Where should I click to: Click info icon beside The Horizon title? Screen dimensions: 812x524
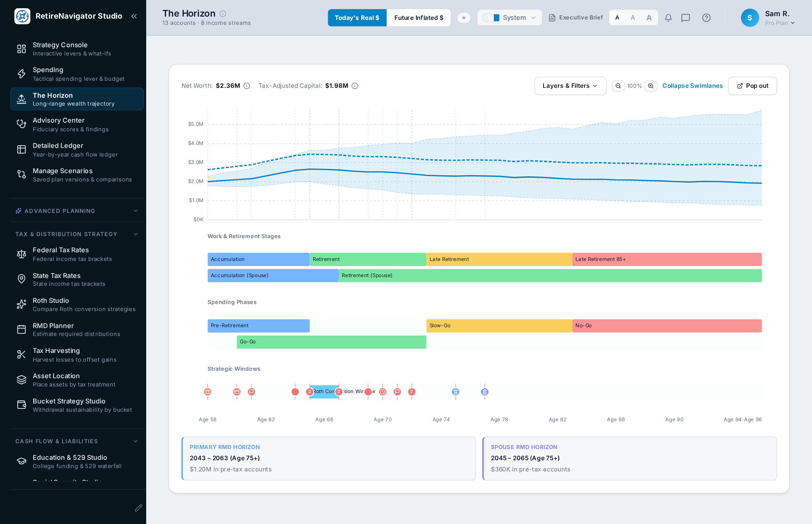tap(223, 14)
